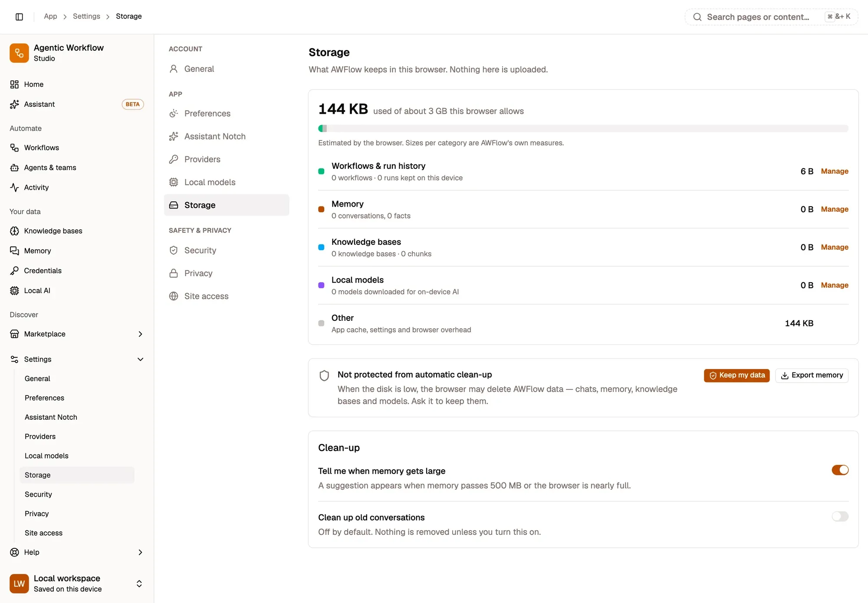This screenshot has width=868, height=603.
Task: Enable Clean up old conversations switch
Action: (840, 516)
